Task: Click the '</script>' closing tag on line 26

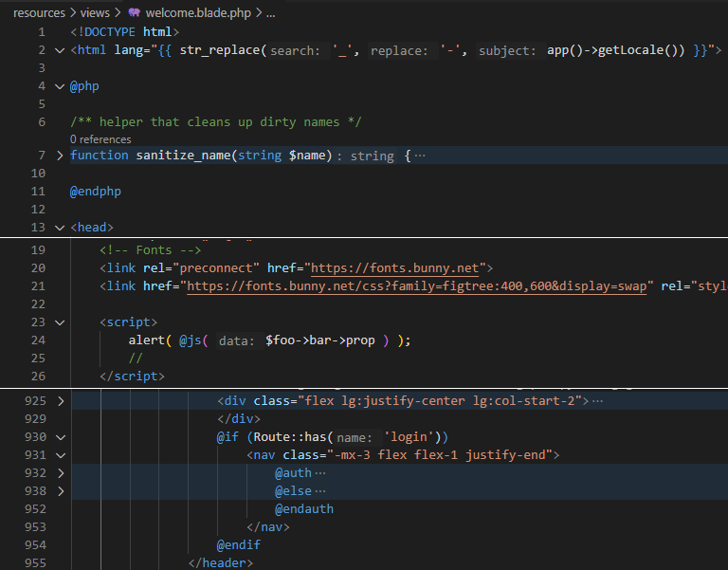Action: [132, 377]
